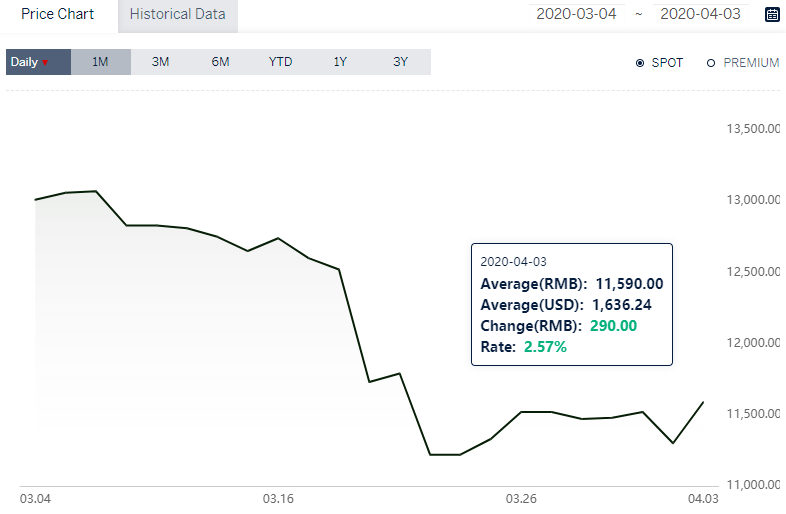Expand the Daily interval dropdown
Viewport: 786px width, 514px height.
coord(39,62)
